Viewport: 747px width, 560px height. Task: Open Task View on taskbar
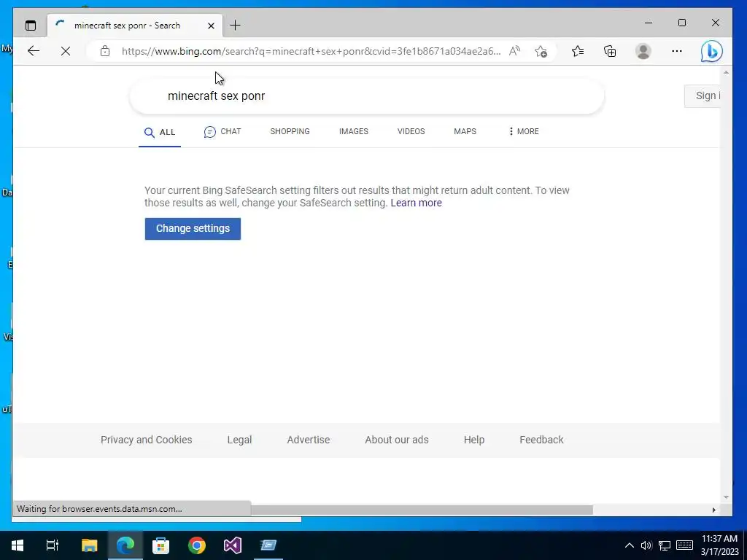53,545
